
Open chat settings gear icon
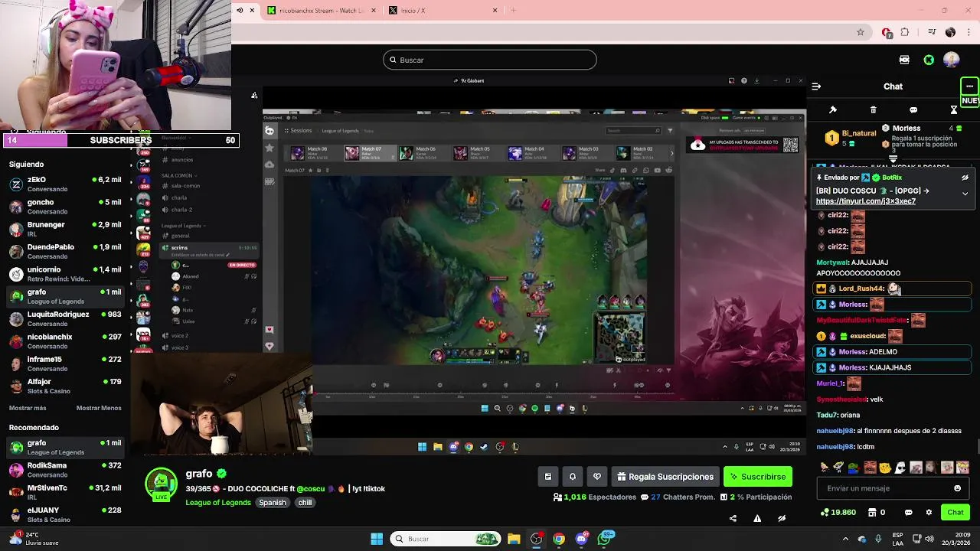click(929, 513)
